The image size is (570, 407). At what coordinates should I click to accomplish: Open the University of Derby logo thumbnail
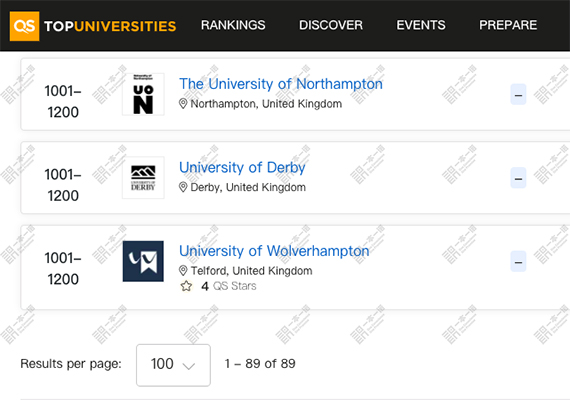[143, 178]
